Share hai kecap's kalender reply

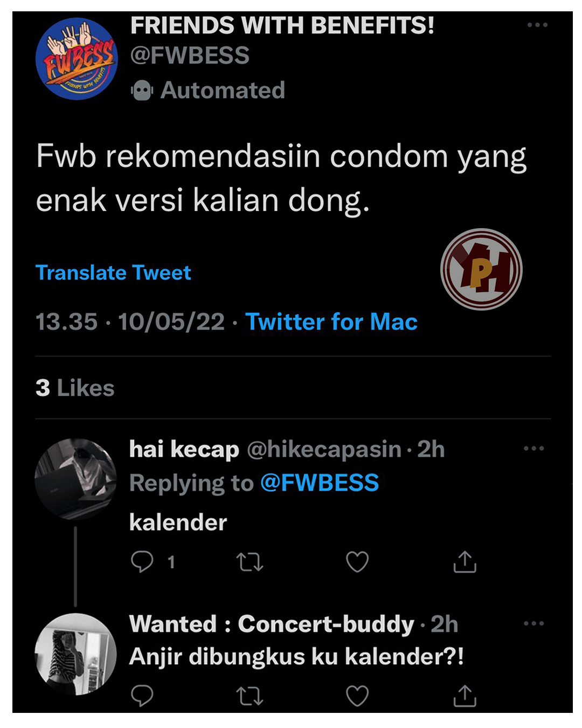pyautogui.click(x=465, y=562)
